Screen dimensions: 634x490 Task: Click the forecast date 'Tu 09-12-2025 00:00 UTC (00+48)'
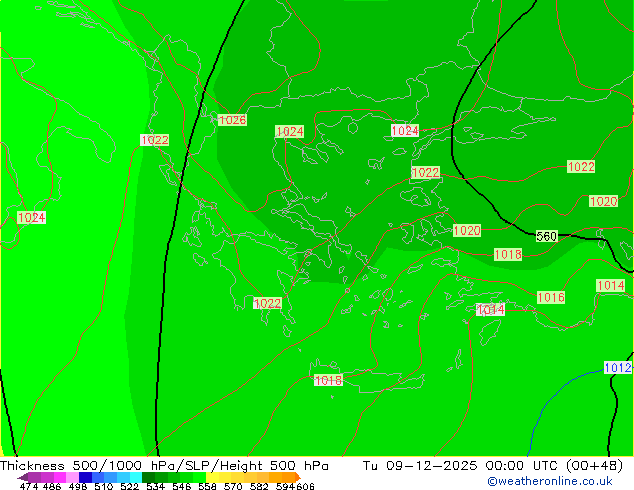[493, 465]
